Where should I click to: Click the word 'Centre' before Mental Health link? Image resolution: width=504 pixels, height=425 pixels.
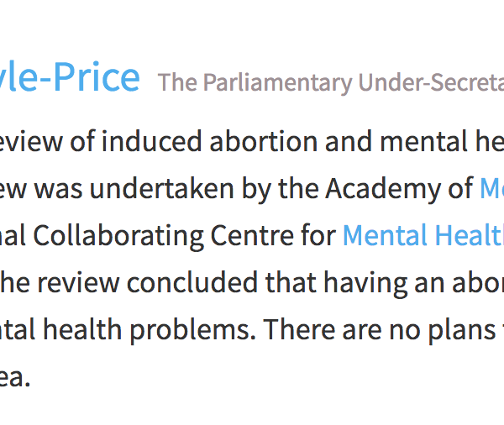pyautogui.click(x=252, y=236)
